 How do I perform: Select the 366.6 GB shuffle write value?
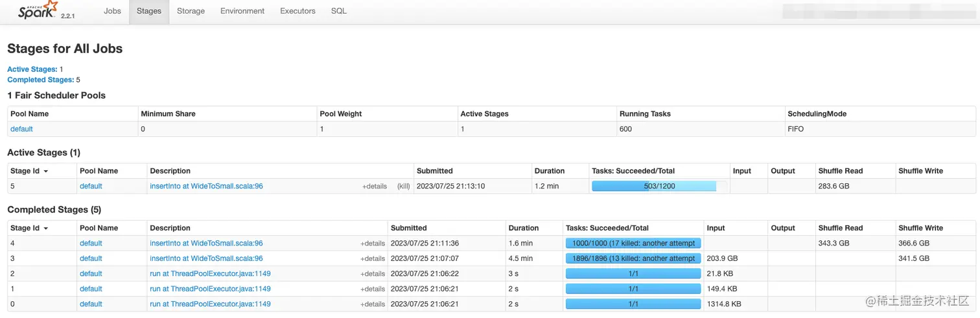point(914,244)
